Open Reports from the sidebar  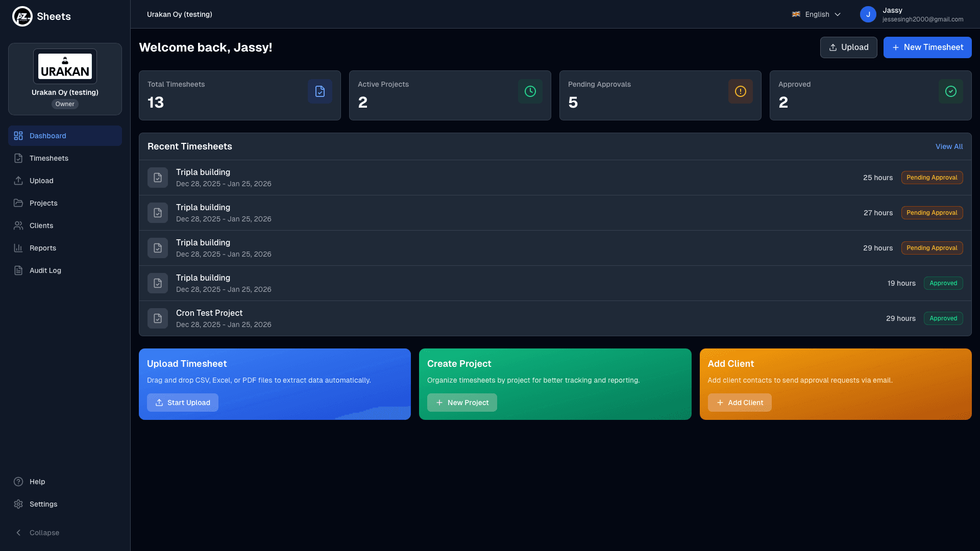[42, 248]
